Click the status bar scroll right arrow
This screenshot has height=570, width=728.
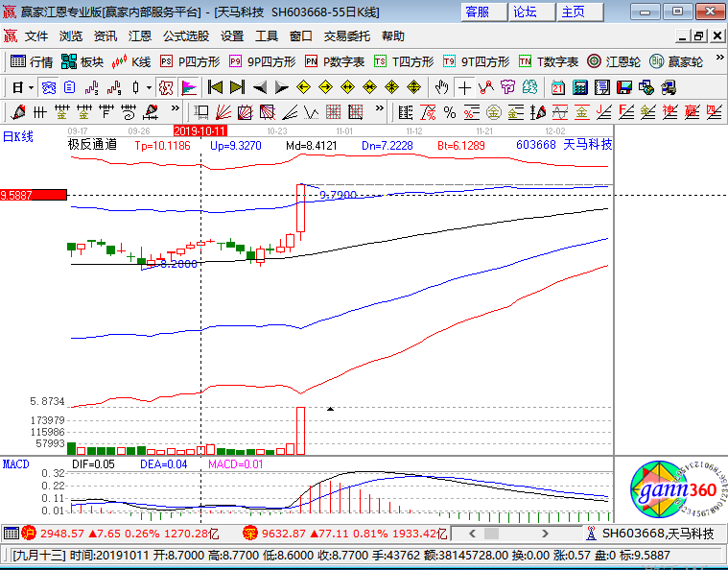click(545, 534)
